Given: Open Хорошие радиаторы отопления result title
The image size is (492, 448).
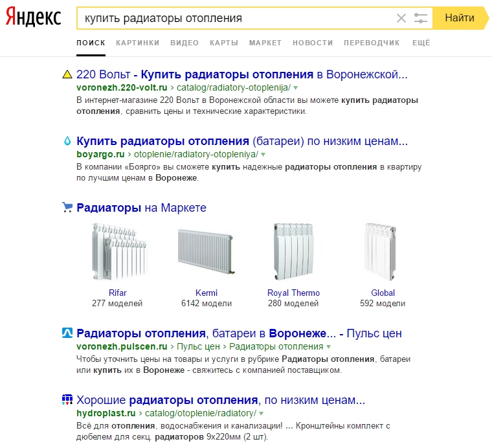Looking at the screenshot, I should [221, 400].
